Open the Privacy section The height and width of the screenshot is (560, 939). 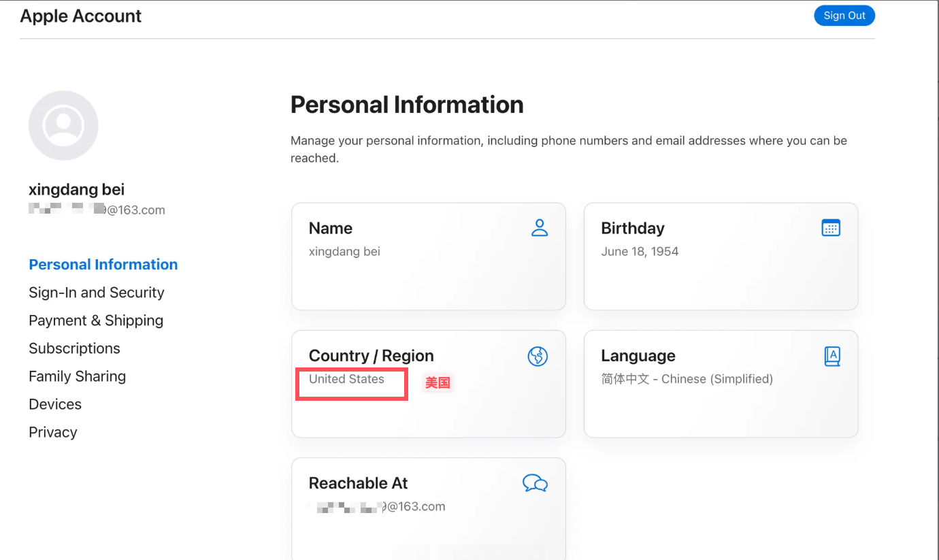[x=53, y=432]
